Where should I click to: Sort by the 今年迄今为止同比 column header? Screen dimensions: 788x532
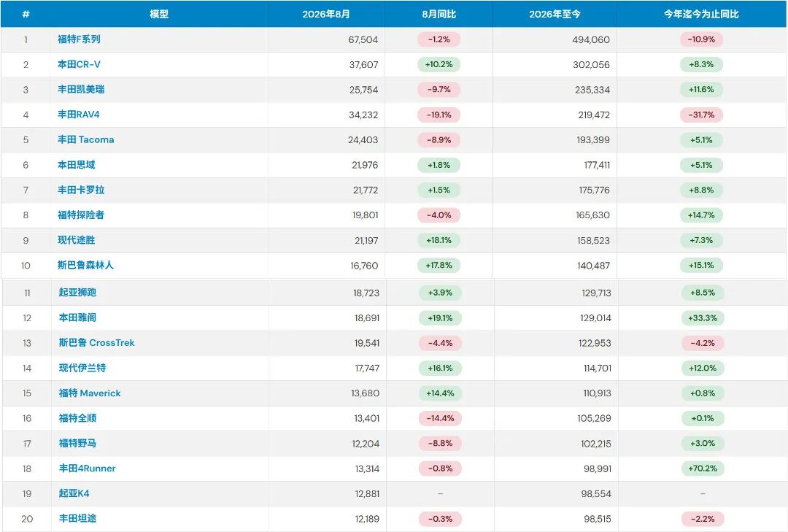tap(701, 14)
